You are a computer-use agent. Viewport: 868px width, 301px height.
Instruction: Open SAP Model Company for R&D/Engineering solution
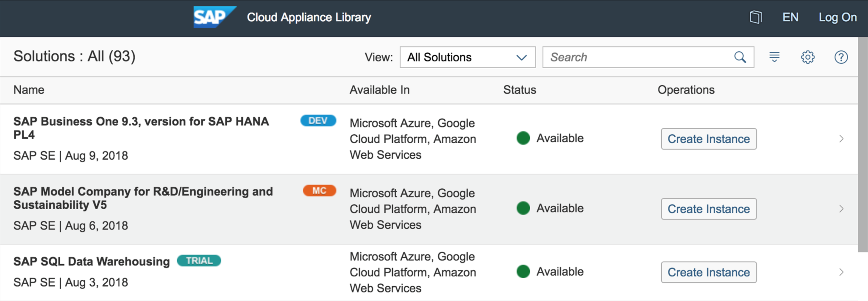[x=143, y=198]
